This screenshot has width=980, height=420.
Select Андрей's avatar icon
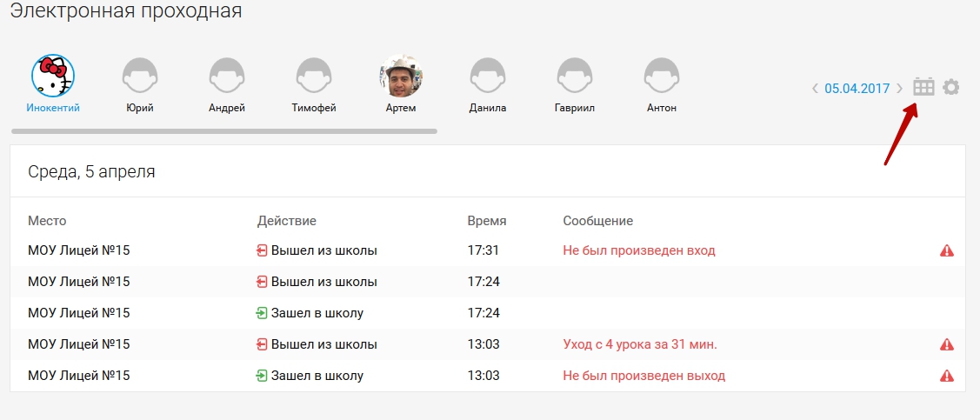coord(227,77)
